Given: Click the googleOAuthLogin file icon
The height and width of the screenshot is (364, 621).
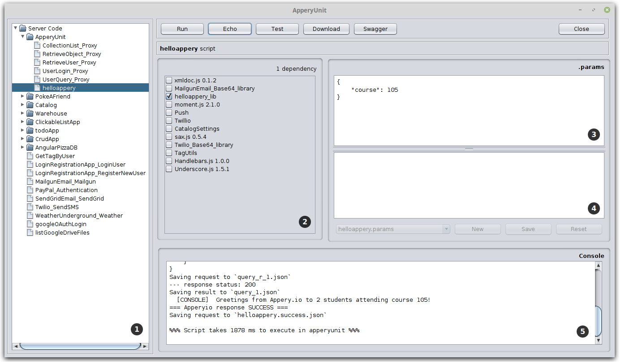Looking at the screenshot, I should pos(30,224).
